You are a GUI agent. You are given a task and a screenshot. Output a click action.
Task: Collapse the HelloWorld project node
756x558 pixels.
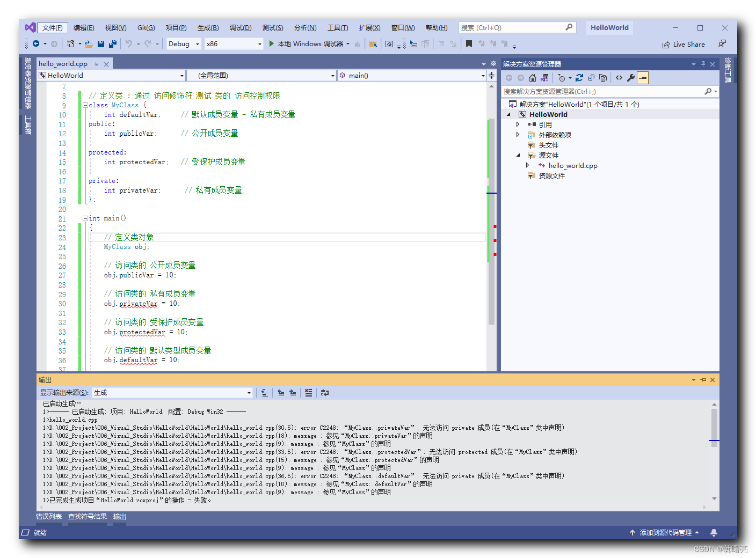[x=508, y=114]
